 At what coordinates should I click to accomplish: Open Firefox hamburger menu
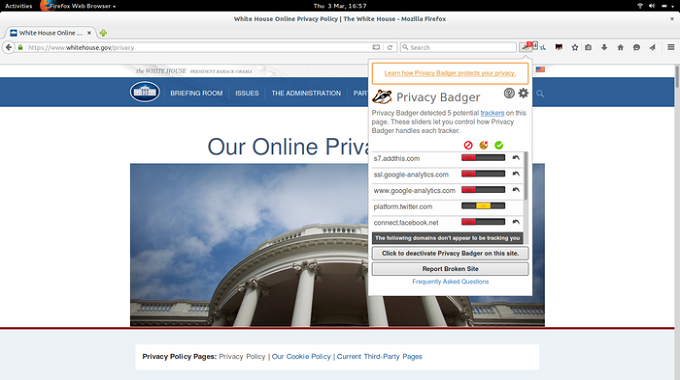pos(670,47)
